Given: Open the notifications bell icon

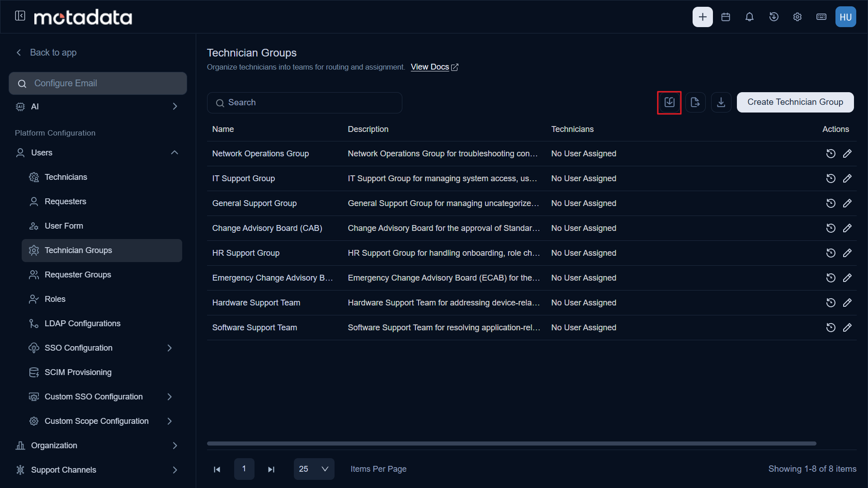Looking at the screenshot, I should 750,17.
